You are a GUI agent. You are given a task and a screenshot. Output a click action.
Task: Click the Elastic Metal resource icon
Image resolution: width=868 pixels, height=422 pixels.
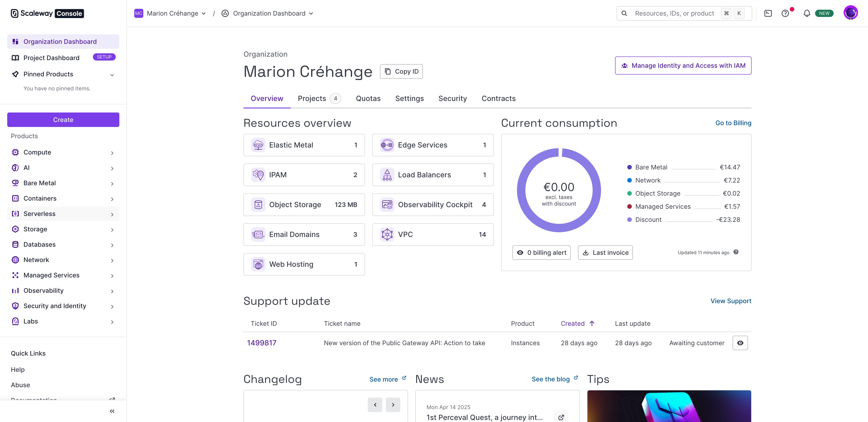258,145
